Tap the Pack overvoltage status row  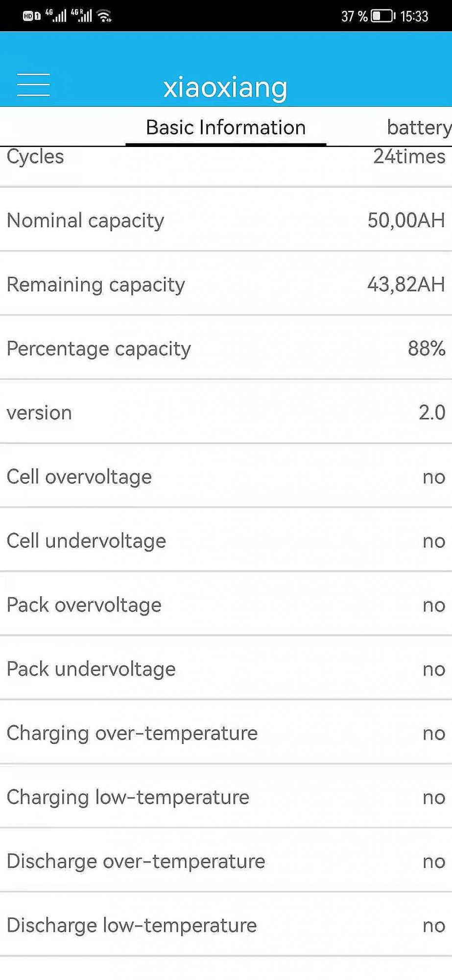coord(226,605)
